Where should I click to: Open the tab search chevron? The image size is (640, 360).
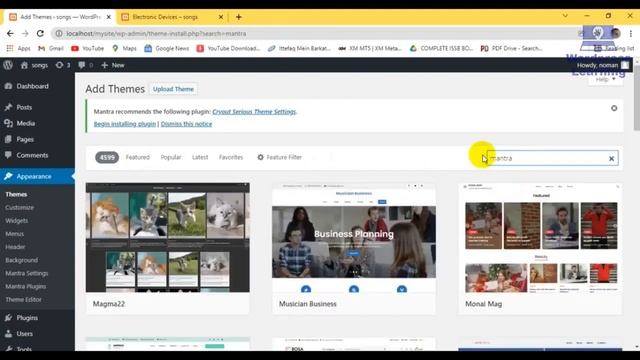pyautogui.click(x=565, y=16)
